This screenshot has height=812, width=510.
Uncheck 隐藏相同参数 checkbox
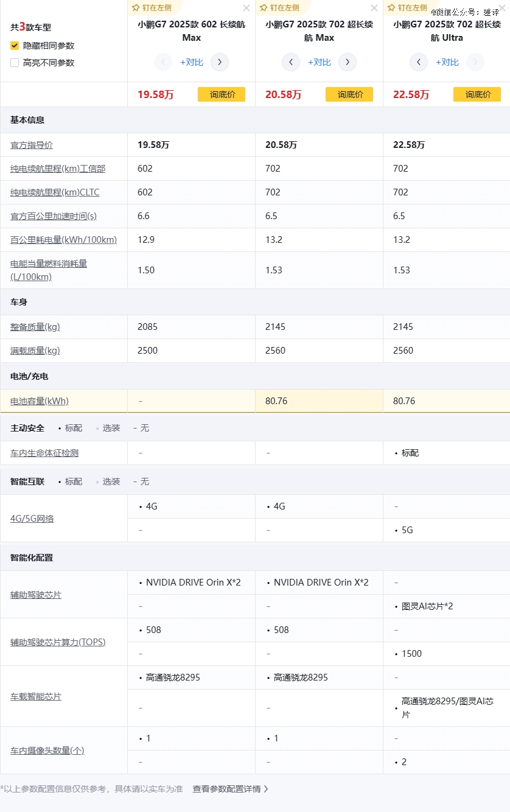15,46
